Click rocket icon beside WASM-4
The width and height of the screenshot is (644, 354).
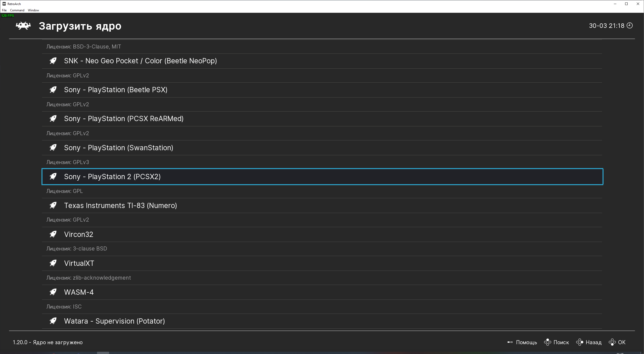click(53, 292)
